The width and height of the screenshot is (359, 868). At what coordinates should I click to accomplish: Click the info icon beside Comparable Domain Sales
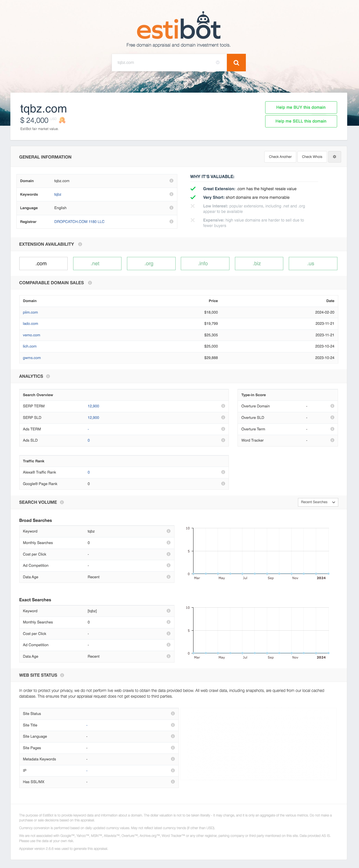[90, 283]
